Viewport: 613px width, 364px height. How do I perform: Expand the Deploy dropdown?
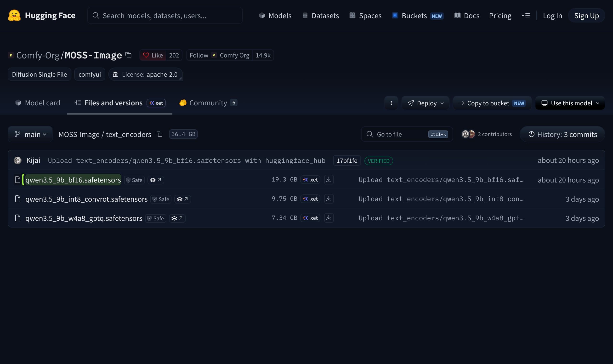click(x=426, y=103)
